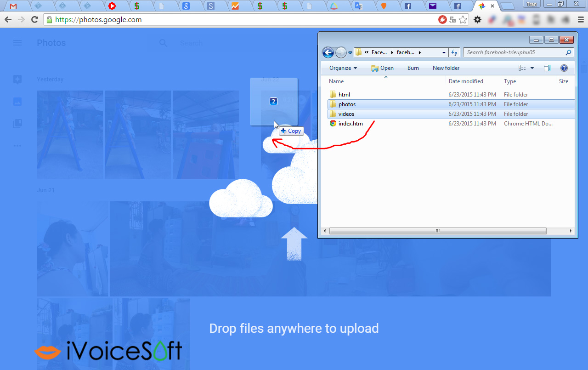
Task: Reload the photos.google.com page
Action: 34,20
